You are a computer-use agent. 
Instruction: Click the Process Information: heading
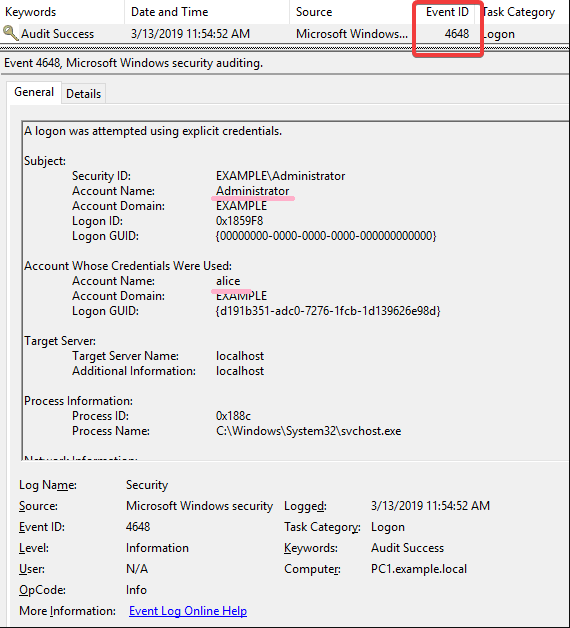point(79,401)
